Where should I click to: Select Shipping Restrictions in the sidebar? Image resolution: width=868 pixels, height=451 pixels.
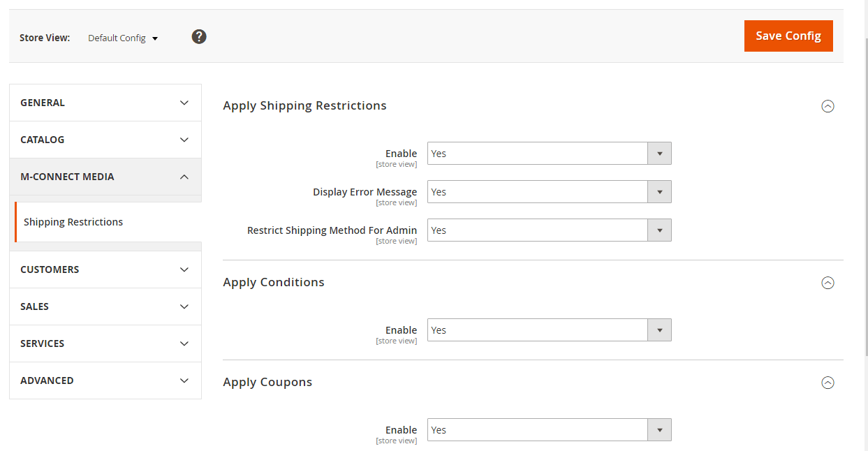tap(73, 222)
